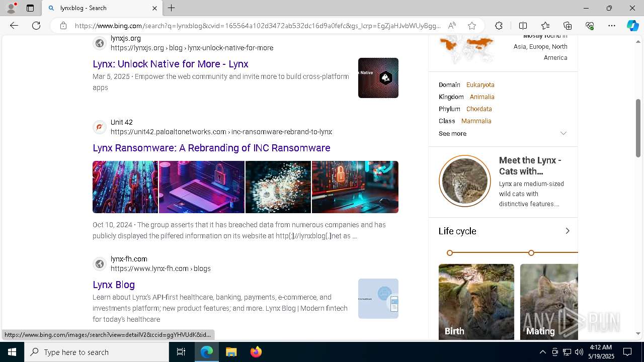Open Task View on taskbar

(x=181, y=352)
